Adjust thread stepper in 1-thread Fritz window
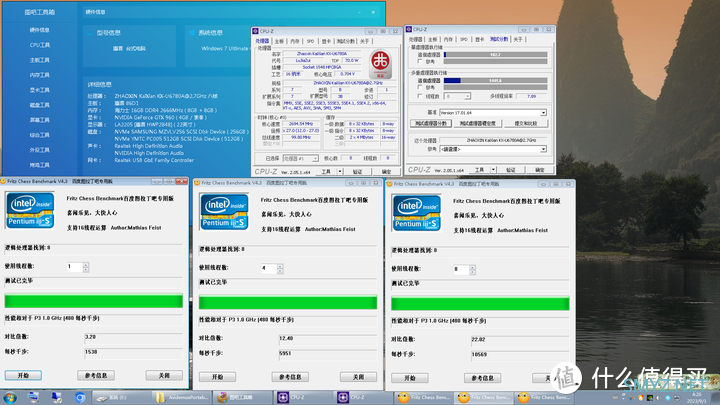The height and width of the screenshot is (405, 720). tap(86, 267)
